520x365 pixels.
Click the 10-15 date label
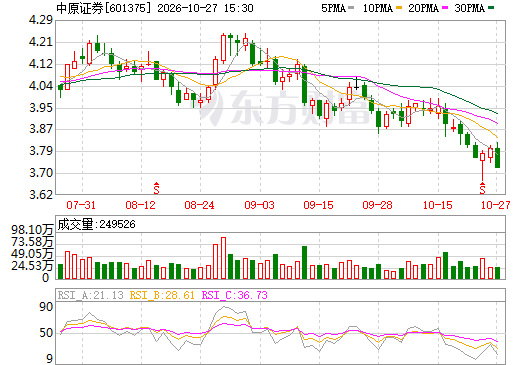[438, 205]
